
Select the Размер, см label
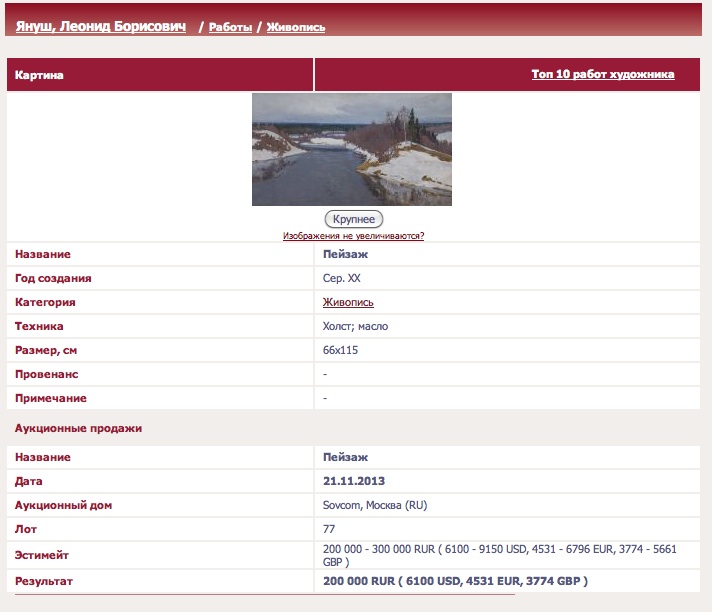pyautogui.click(x=46, y=350)
